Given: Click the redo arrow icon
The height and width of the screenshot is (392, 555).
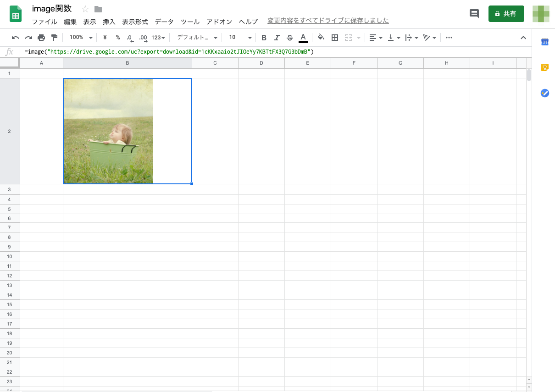Looking at the screenshot, I should [x=28, y=38].
